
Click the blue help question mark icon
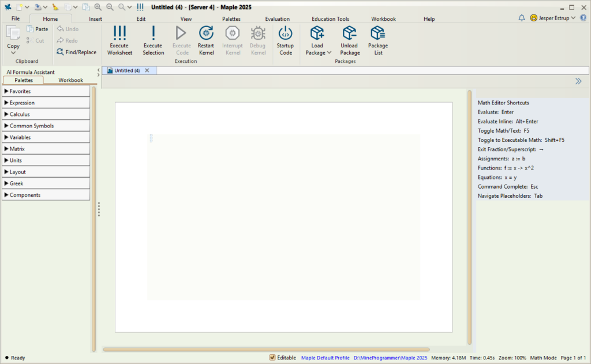coord(583,18)
